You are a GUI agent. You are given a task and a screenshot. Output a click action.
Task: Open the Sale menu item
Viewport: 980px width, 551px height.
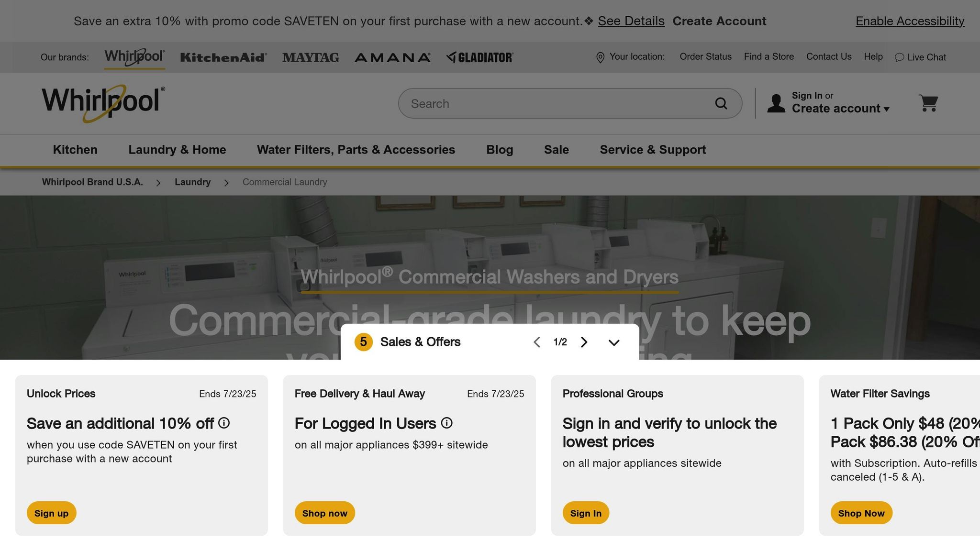557,150
